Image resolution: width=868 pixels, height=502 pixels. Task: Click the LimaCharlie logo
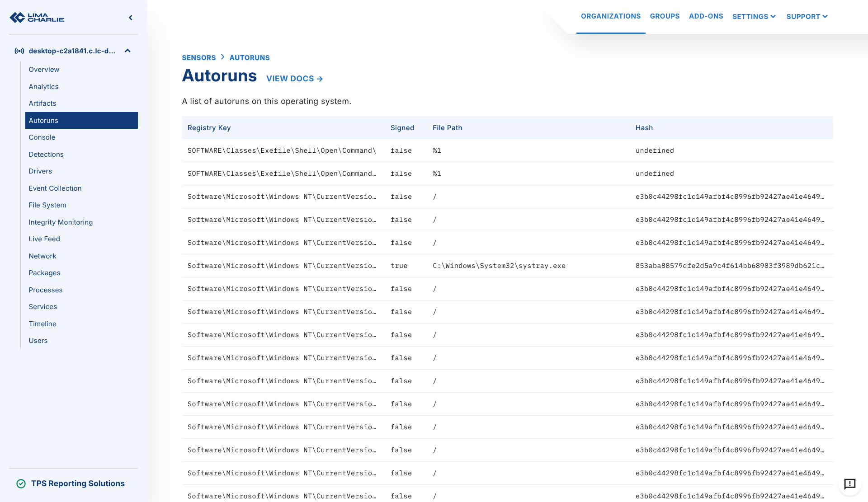(x=37, y=18)
